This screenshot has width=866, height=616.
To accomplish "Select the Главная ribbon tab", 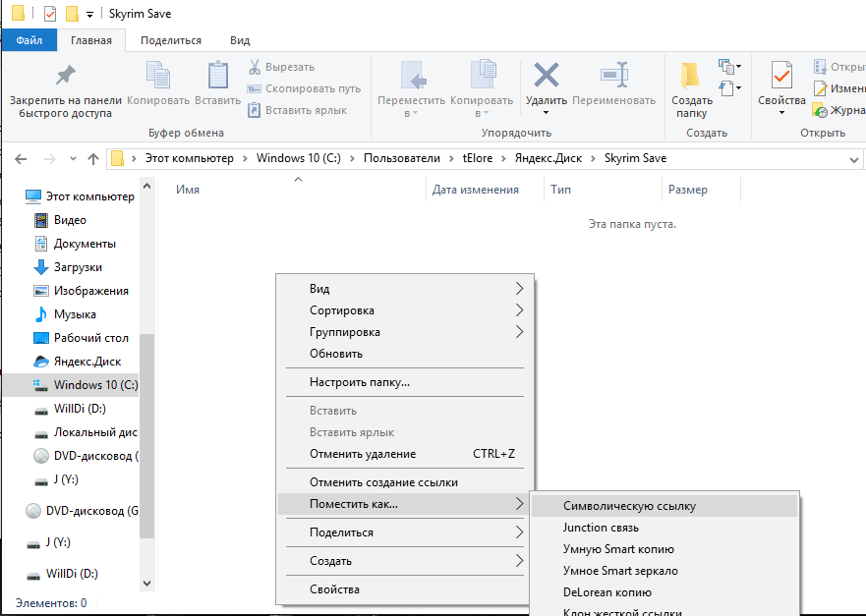I will (91, 40).
